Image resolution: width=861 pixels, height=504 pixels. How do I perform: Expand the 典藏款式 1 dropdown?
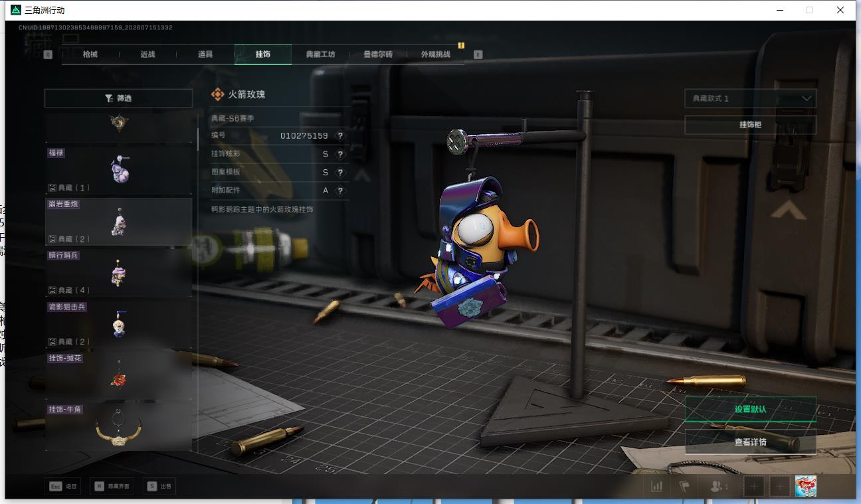[750, 98]
